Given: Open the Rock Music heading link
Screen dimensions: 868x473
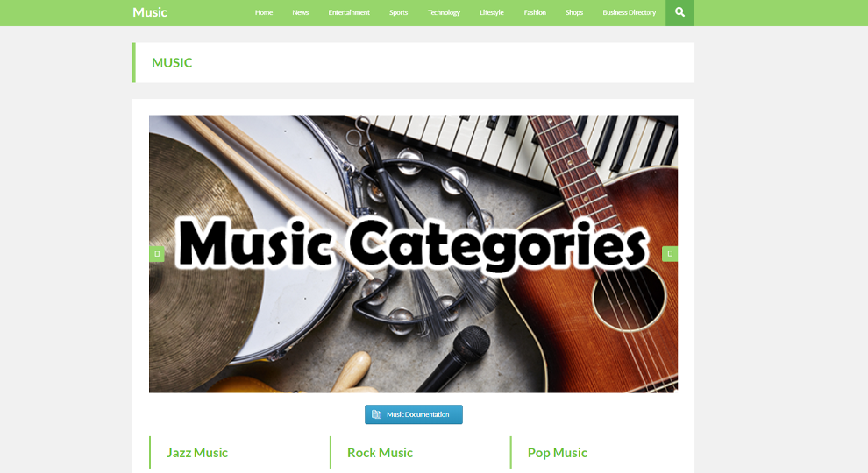Looking at the screenshot, I should tap(380, 453).
